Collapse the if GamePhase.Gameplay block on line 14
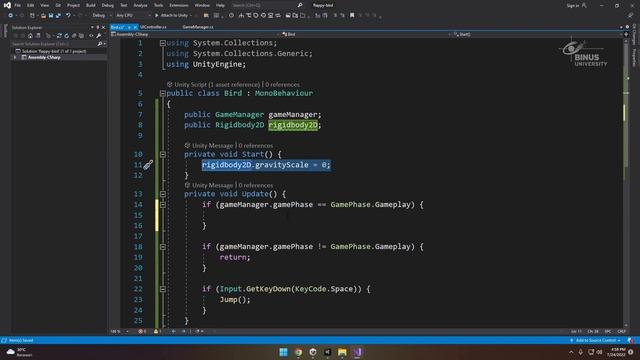Image resolution: width=640 pixels, height=360 pixels. (x=162, y=204)
